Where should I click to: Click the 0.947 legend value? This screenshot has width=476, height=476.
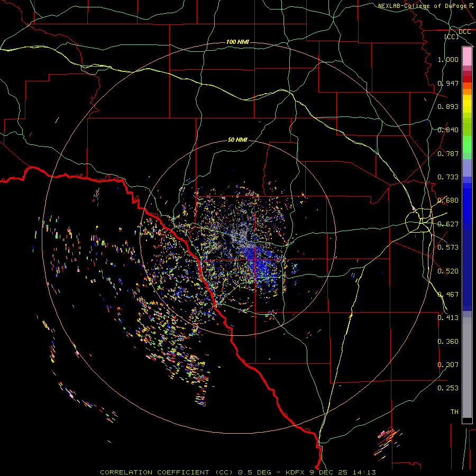point(448,83)
